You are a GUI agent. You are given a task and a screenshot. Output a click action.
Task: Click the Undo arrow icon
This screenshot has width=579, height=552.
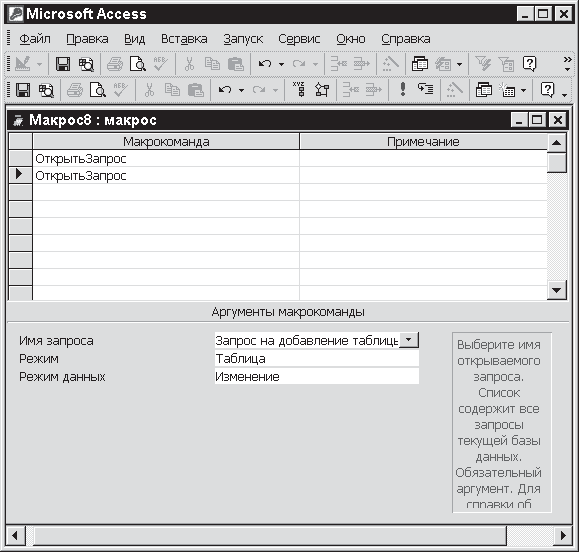pos(225,90)
